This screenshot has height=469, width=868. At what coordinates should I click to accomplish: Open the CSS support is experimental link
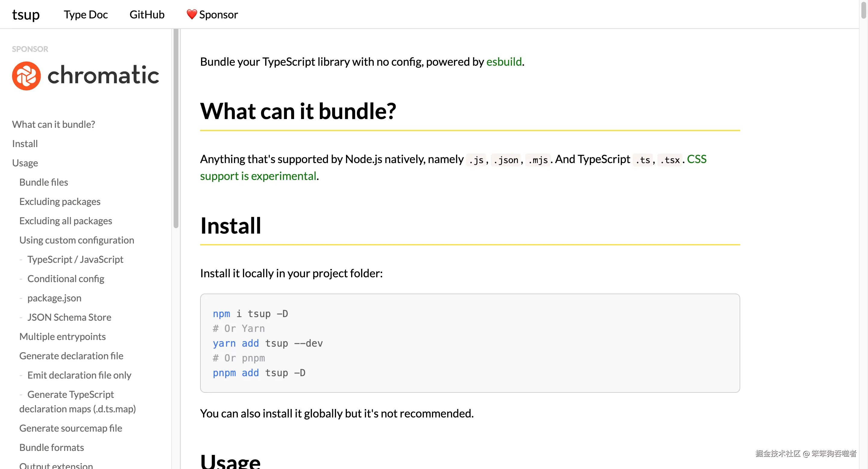[258, 176]
